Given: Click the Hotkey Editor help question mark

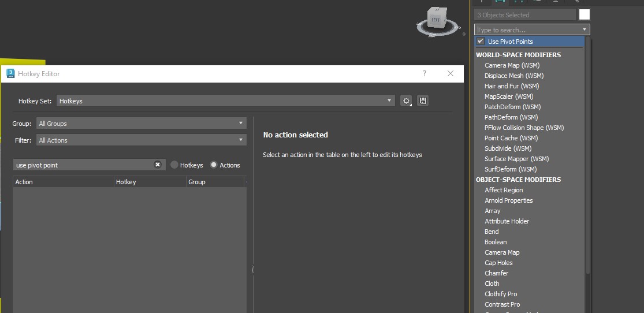Looking at the screenshot, I should 425,74.
